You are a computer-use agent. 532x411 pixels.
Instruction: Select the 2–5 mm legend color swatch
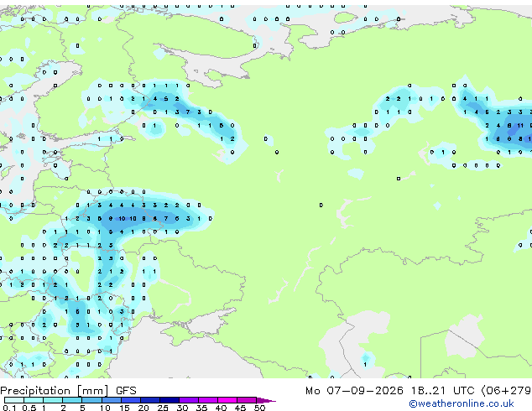click(x=72, y=400)
